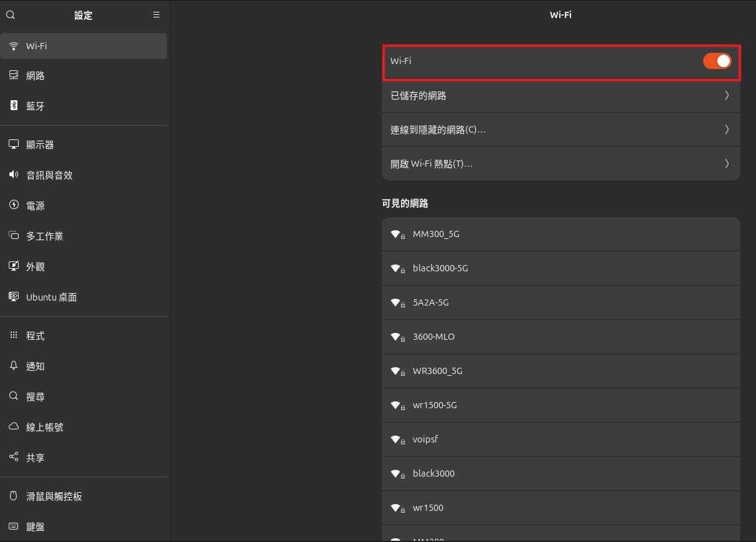756x542 pixels.
Task: Open 鍵盤 keyboard settings
Action: coord(83,527)
